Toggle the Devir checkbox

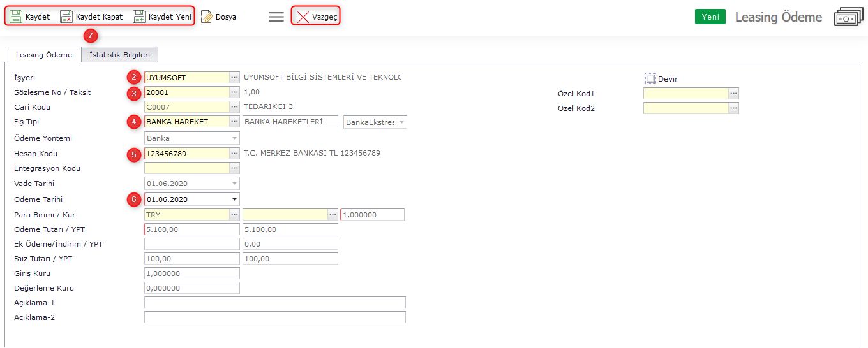coord(650,79)
